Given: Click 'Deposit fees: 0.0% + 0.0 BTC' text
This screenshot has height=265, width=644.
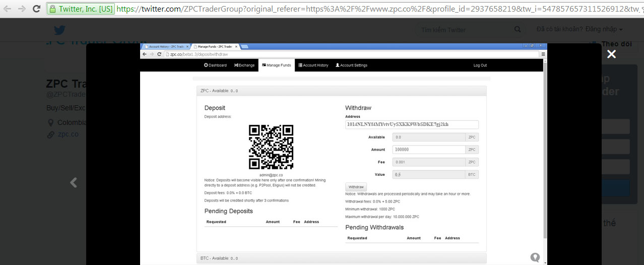Looking at the screenshot, I should tap(228, 193).
